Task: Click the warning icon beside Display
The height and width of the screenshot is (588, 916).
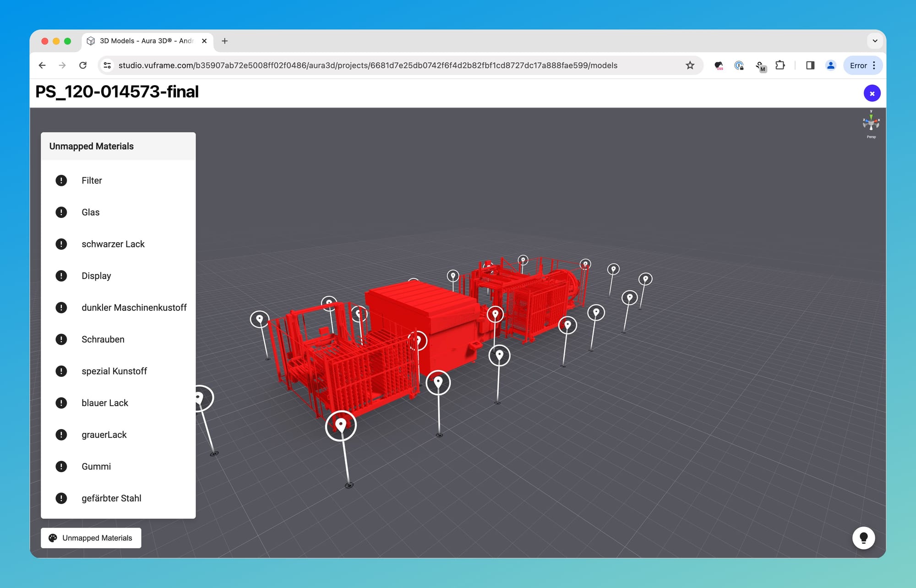Action: click(x=61, y=276)
